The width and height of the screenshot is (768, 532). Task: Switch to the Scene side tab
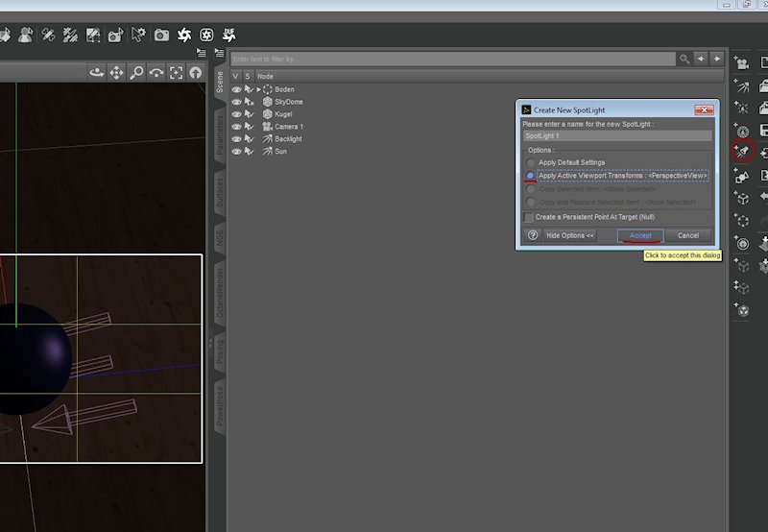220,82
